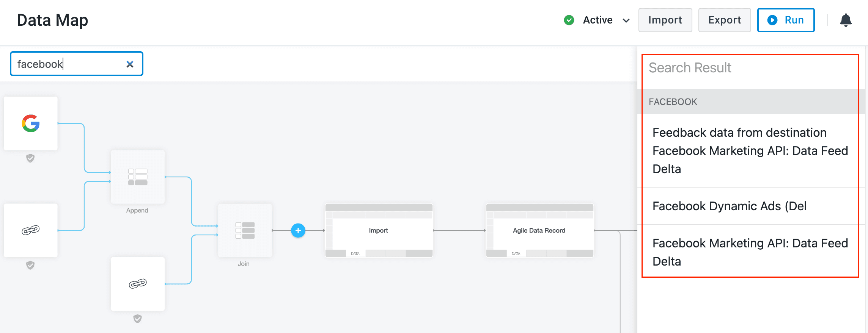The image size is (868, 333).
Task: Open the Import data table node
Action: (379, 230)
